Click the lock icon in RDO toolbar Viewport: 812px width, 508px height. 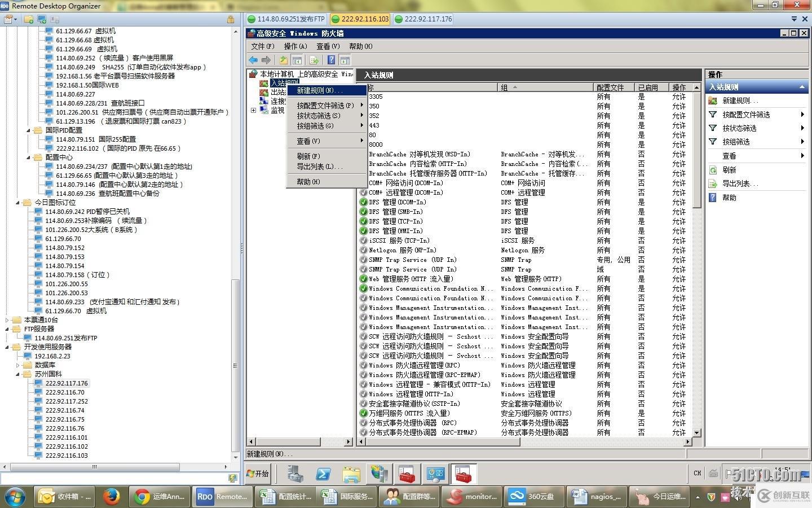pos(231,19)
